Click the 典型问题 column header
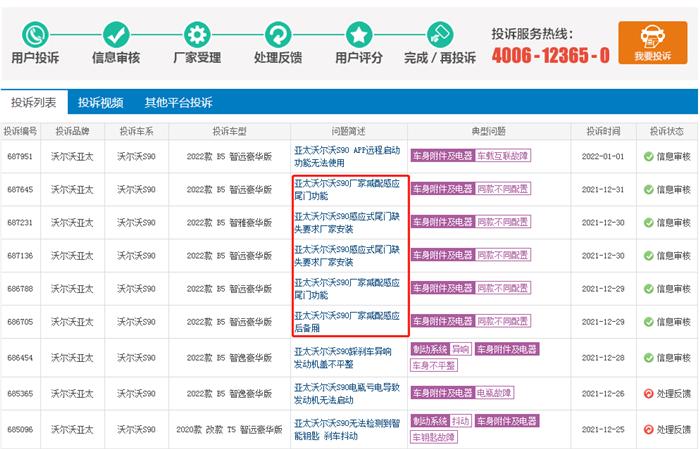 click(x=489, y=131)
